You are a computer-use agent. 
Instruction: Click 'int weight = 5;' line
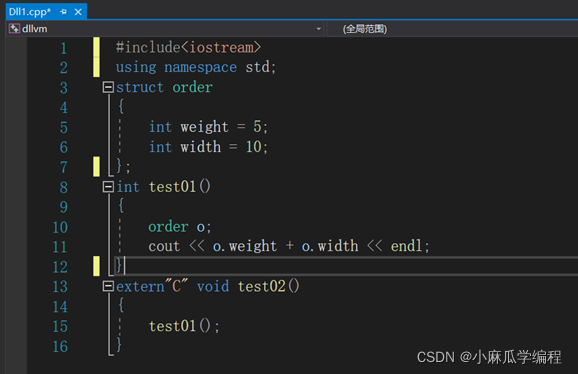(x=208, y=127)
